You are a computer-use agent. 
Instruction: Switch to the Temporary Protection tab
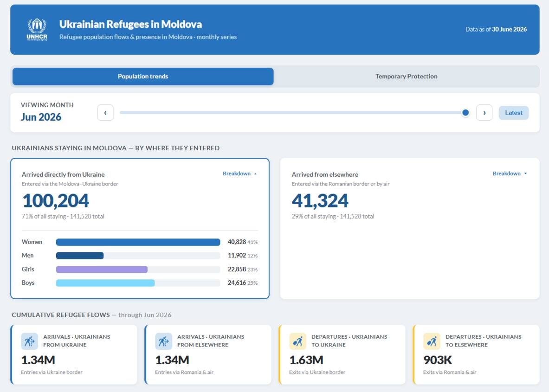click(407, 76)
